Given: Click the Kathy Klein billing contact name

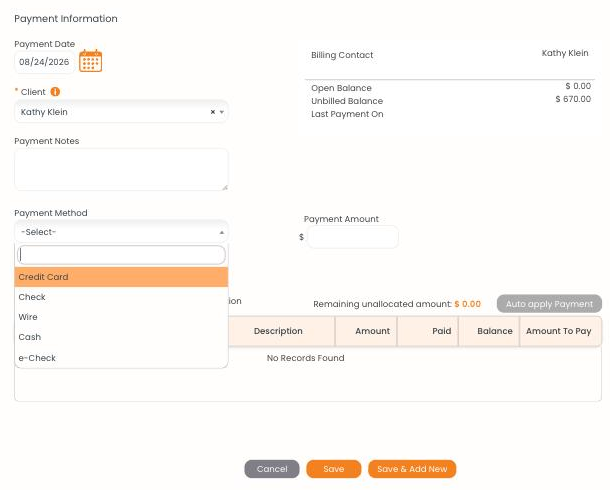Looking at the screenshot, I should tap(565, 53).
